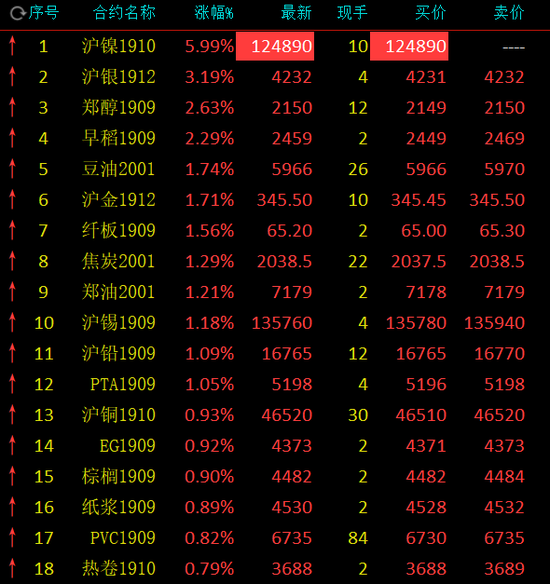The image size is (550, 584).
Task: Click the up arrow icon on row 1
Action: [13, 45]
